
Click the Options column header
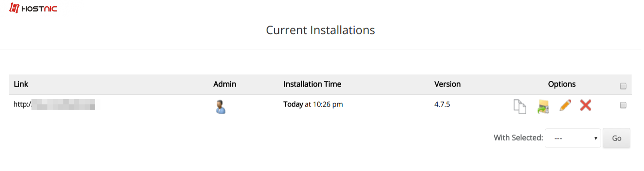click(562, 84)
